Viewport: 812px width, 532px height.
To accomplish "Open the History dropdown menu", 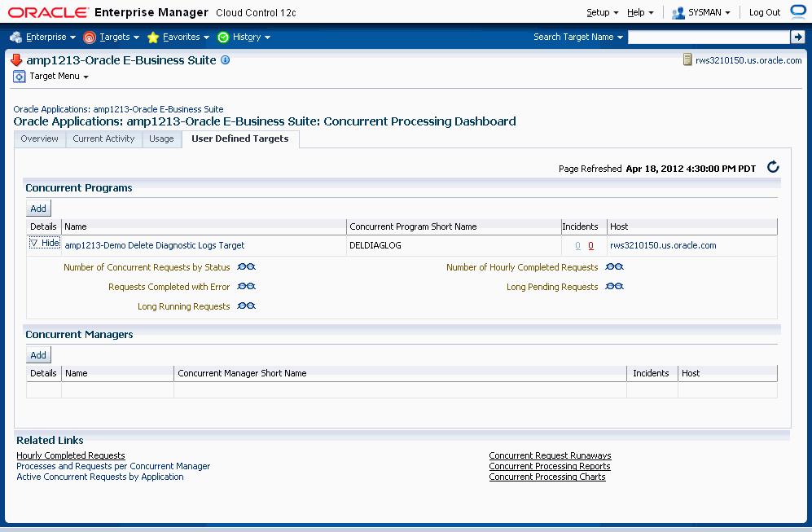I will (251, 37).
